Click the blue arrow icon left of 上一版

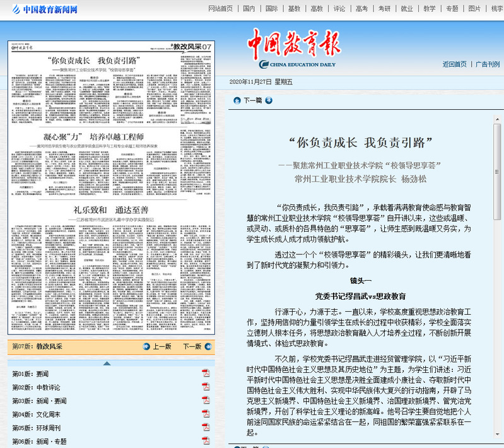coord(146,346)
